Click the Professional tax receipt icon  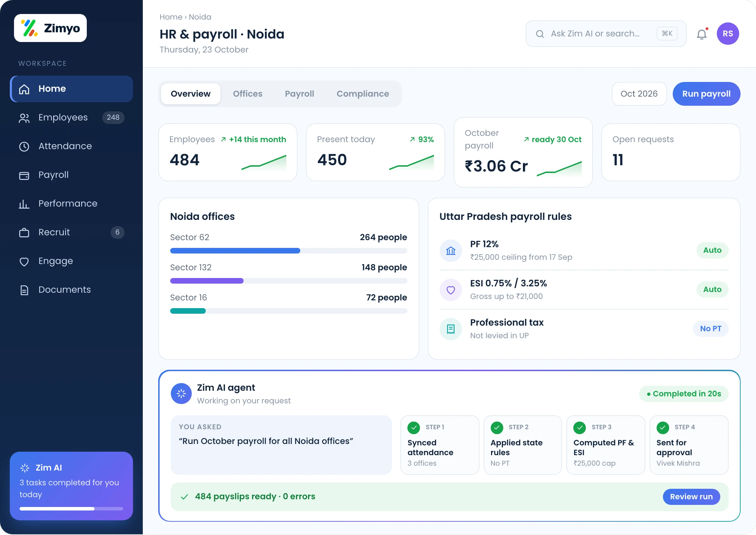coord(451,329)
